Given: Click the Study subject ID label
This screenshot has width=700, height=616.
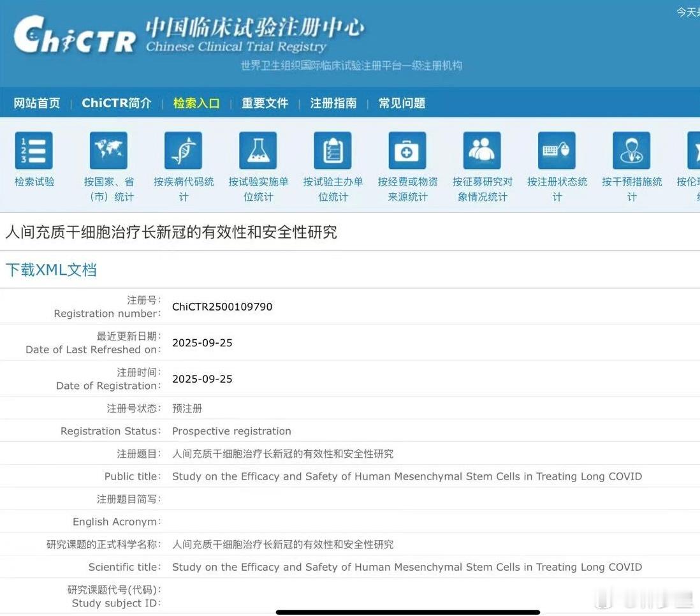Looking at the screenshot, I should pyautogui.click(x=116, y=603).
